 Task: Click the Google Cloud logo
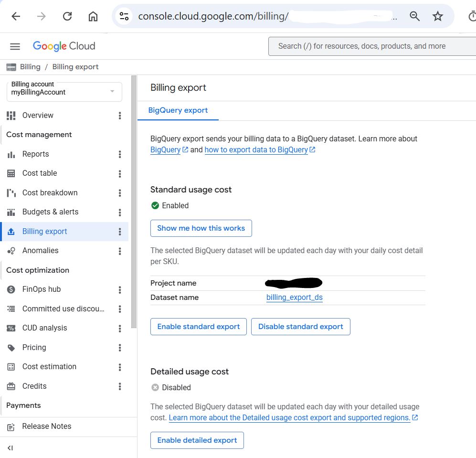point(64,46)
